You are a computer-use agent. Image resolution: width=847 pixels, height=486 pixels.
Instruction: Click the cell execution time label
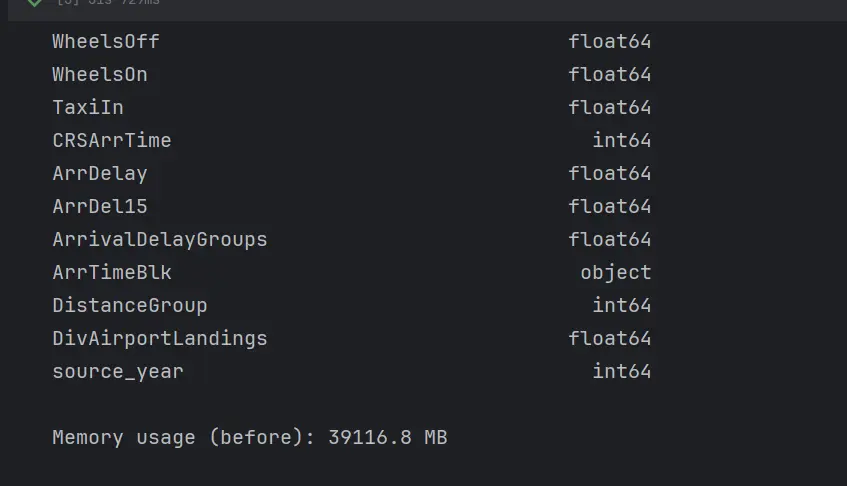coord(108,2)
